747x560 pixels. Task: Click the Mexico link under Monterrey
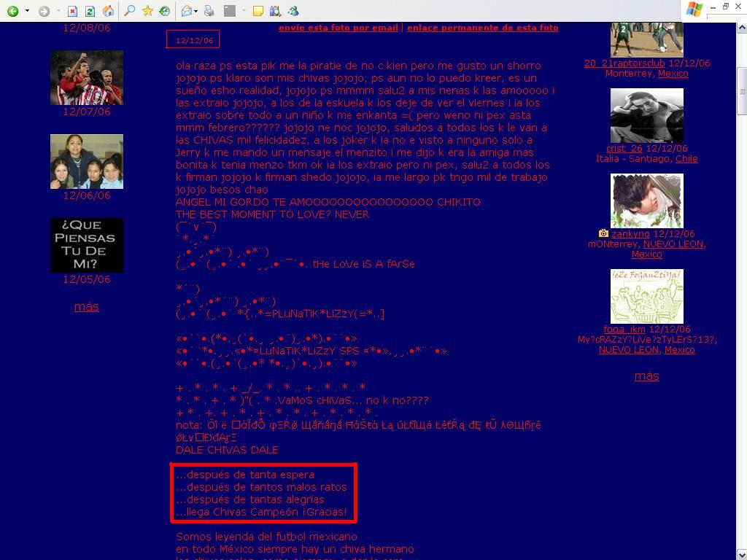(x=673, y=74)
